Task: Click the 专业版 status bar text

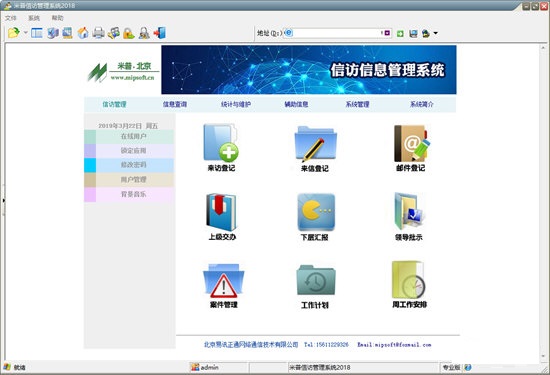Action: click(451, 367)
